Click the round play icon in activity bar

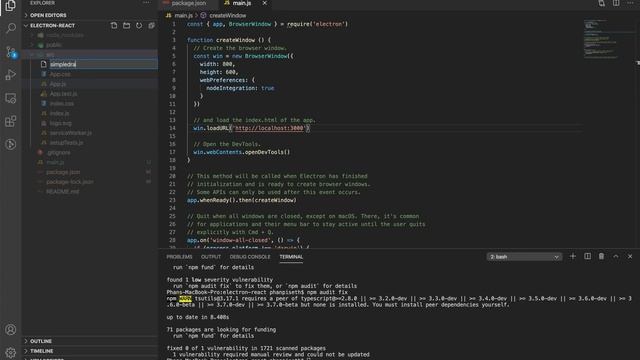click(11, 144)
